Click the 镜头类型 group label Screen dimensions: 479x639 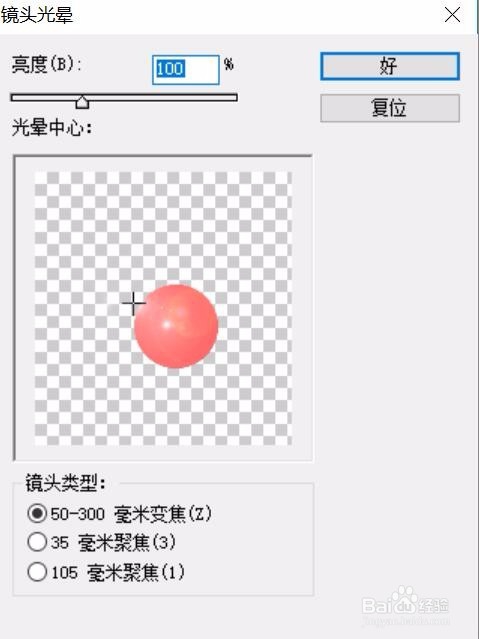tap(66, 483)
